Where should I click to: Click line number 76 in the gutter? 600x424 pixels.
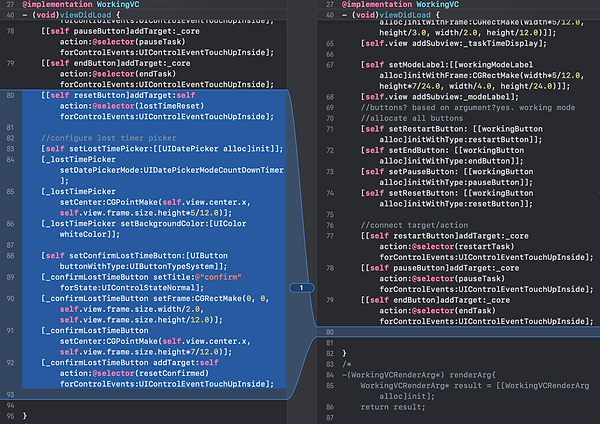[330, 226]
